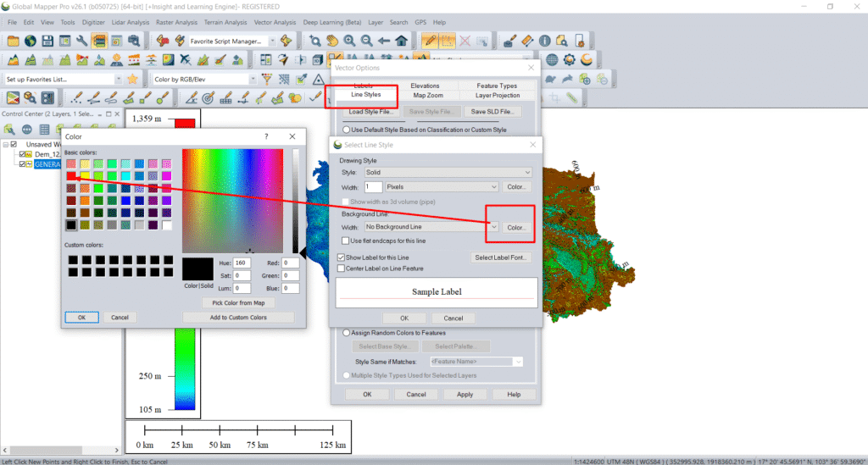Enable Center Label on Line Feature
The width and height of the screenshot is (868, 465).
[x=341, y=268]
